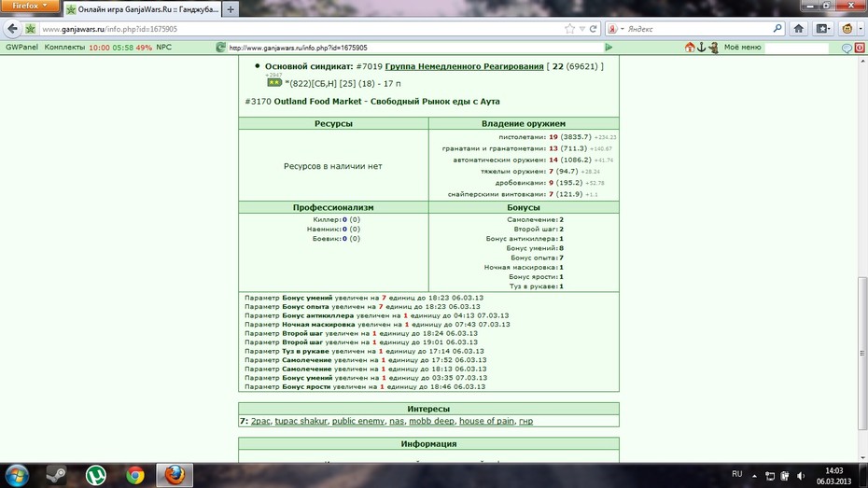Open the GWPanel menu
Image resolution: width=868 pixels, height=488 pixels.
click(x=21, y=47)
